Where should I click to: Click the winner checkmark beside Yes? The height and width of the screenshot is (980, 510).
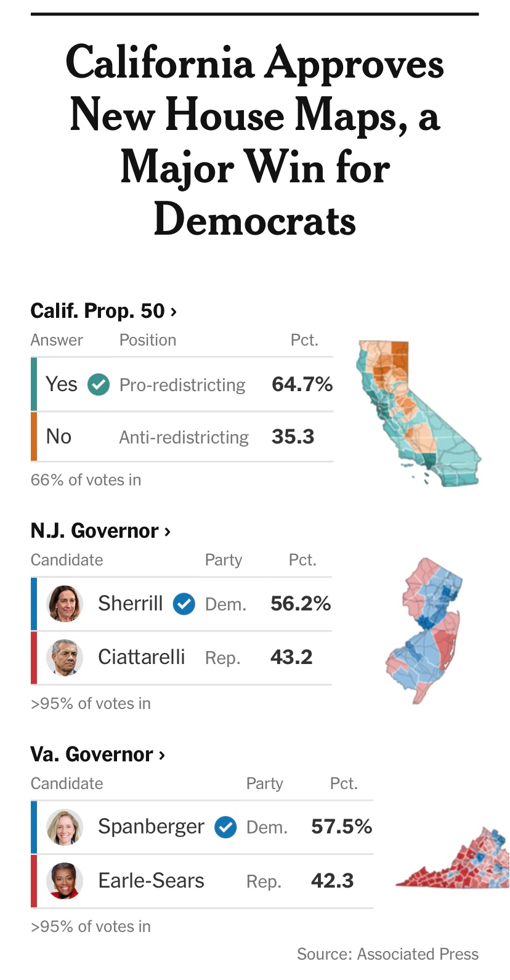(99, 384)
